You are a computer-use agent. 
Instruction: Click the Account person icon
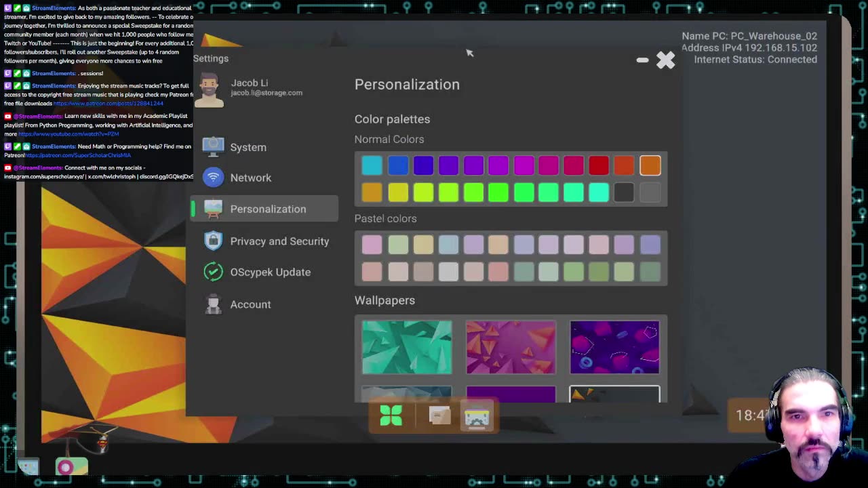tap(213, 304)
